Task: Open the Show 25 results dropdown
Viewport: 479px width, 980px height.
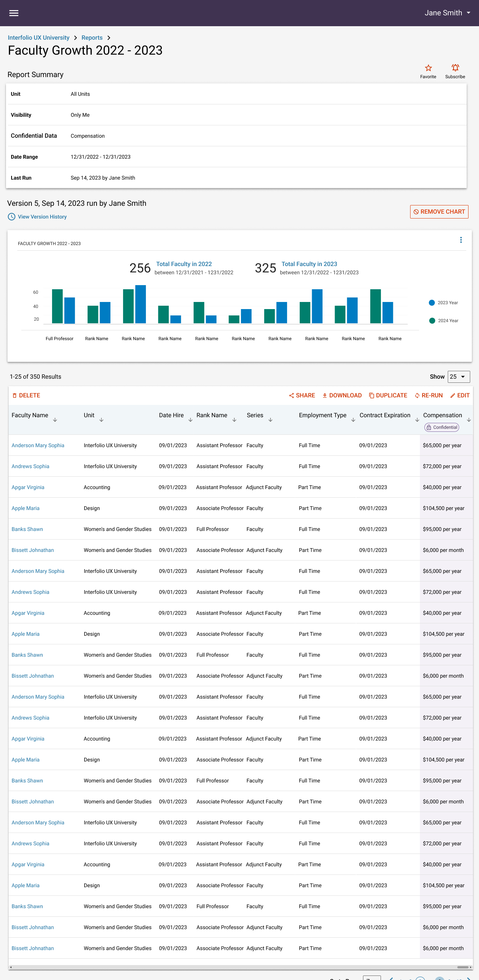Action: pyautogui.click(x=458, y=377)
